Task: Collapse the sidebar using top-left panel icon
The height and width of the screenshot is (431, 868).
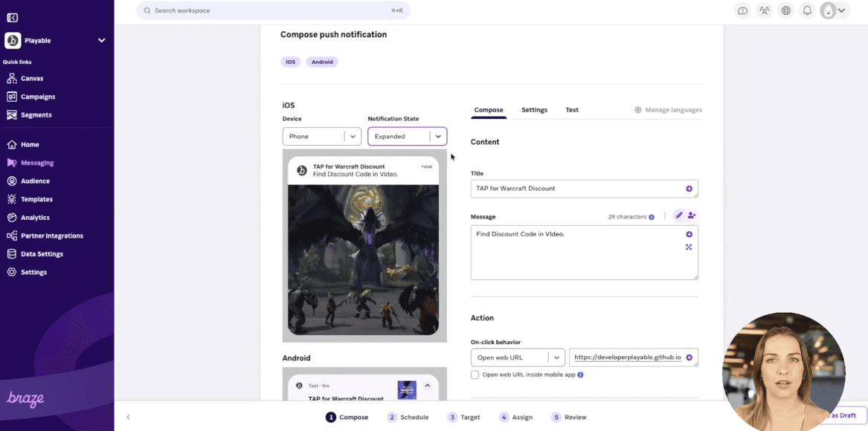Action: 12,18
